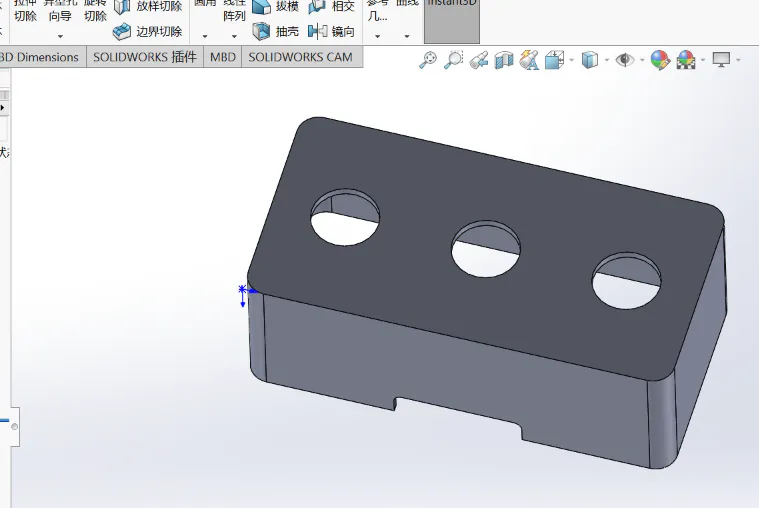Click the 线性阵列 linear pattern button
This screenshot has height=508, width=759.
coord(234,11)
